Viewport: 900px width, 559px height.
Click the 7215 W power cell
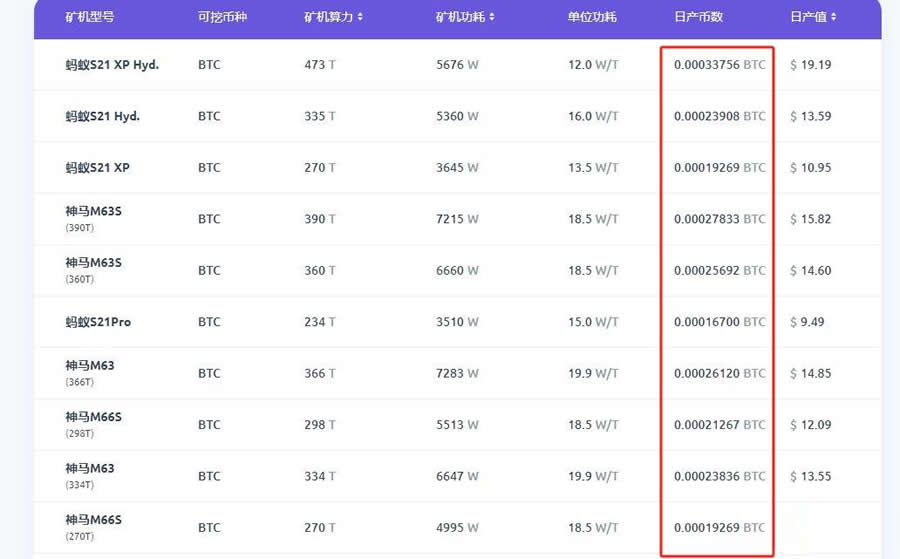point(457,219)
